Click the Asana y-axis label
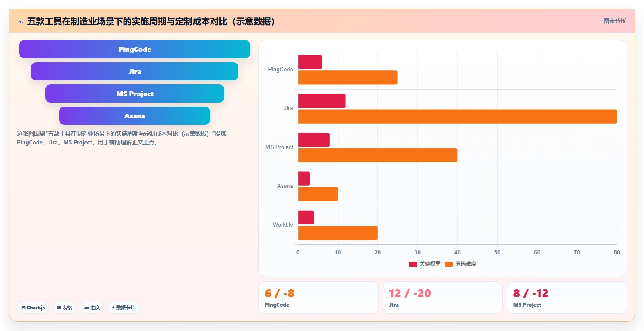The height and width of the screenshot is (331, 644). point(285,186)
